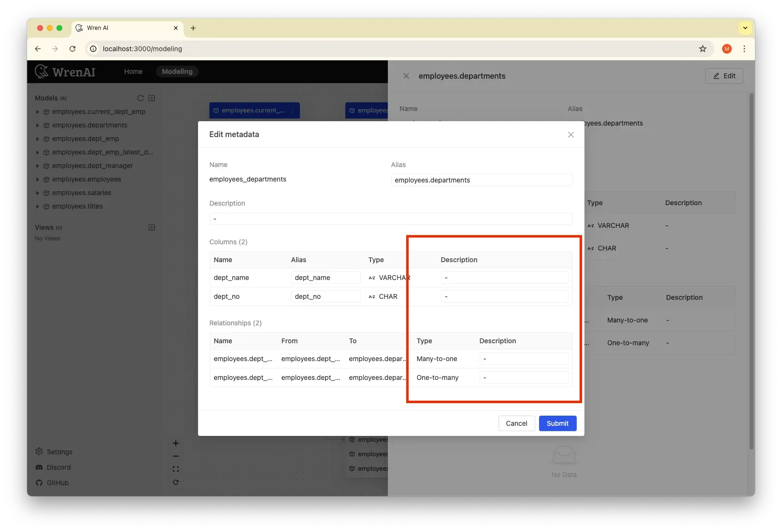The height and width of the screenshot is (532, 782).
Task: Open the Modeling tab
Action: click(177, 71)
